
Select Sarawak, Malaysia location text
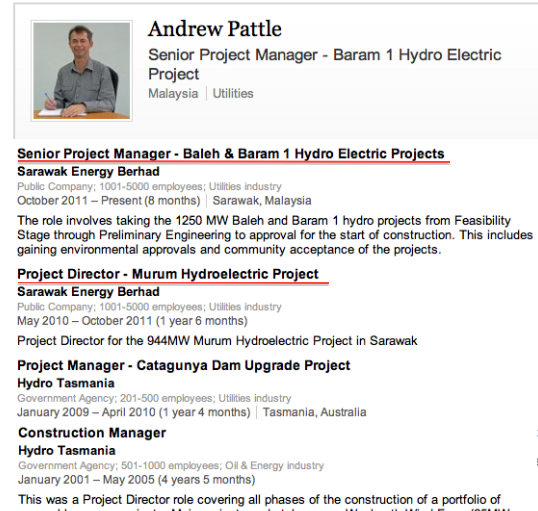pos(262,200)
